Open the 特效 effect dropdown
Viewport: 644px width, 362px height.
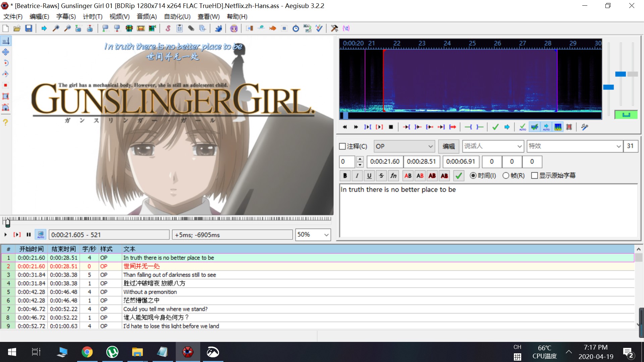click(575, 146)
